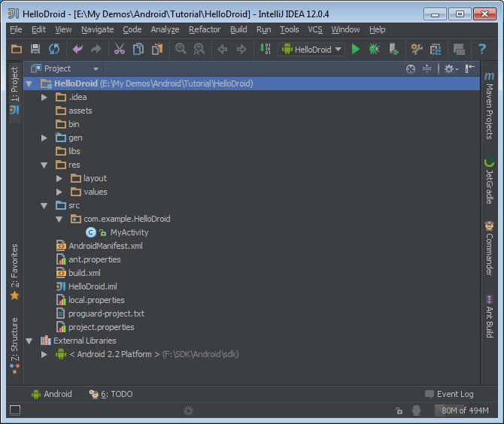Click the Copy icon in toolbar
The image size is (504, 424).
[138, 49]
